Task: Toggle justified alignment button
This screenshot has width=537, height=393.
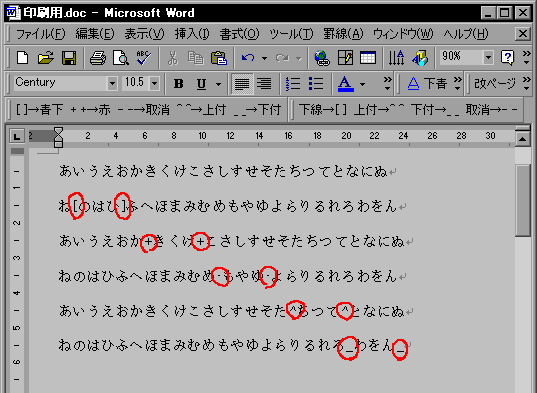Action: [242, 84]
